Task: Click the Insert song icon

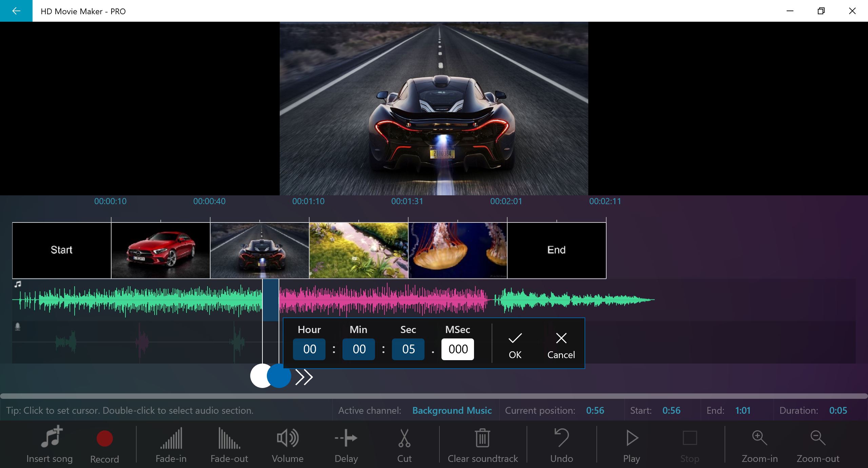Action: pos(52,437)
